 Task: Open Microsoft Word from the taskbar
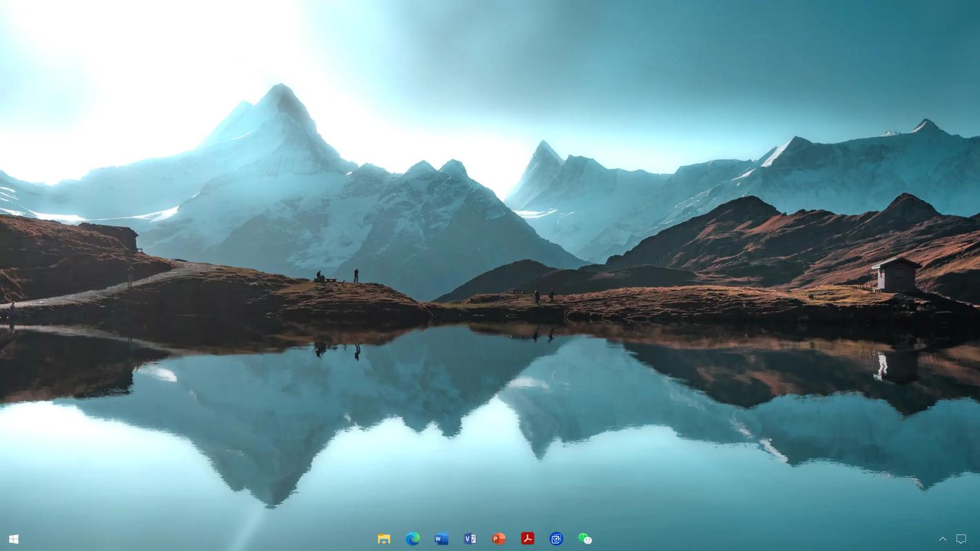[x=441, y=539]
